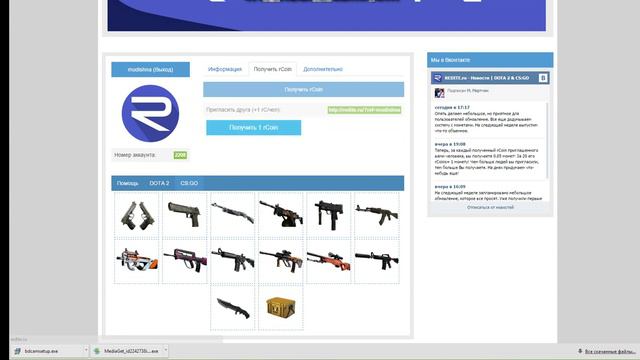Select the white-orange P90 skin

(x=136, y=261)
